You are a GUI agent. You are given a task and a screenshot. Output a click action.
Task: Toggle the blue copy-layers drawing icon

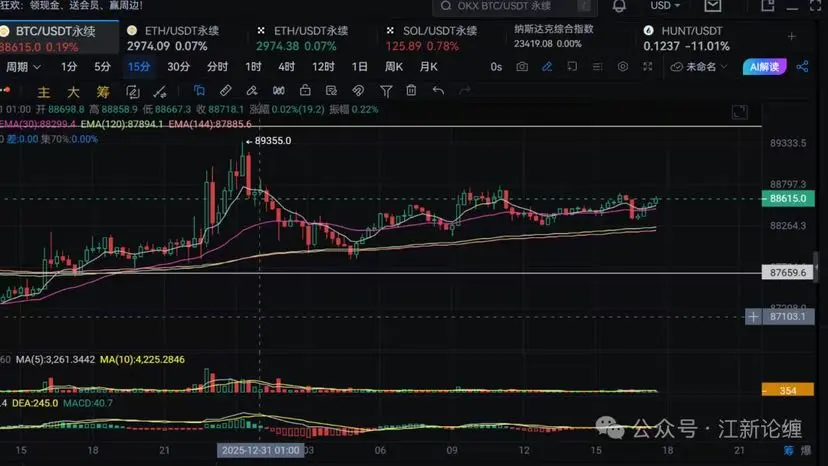(x=199, y=90)
